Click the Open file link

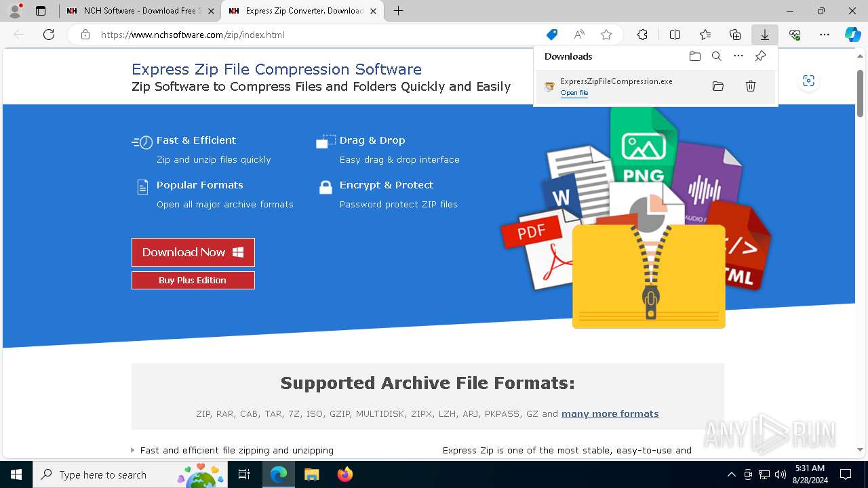pyautogui.click(x=574, y=93)
